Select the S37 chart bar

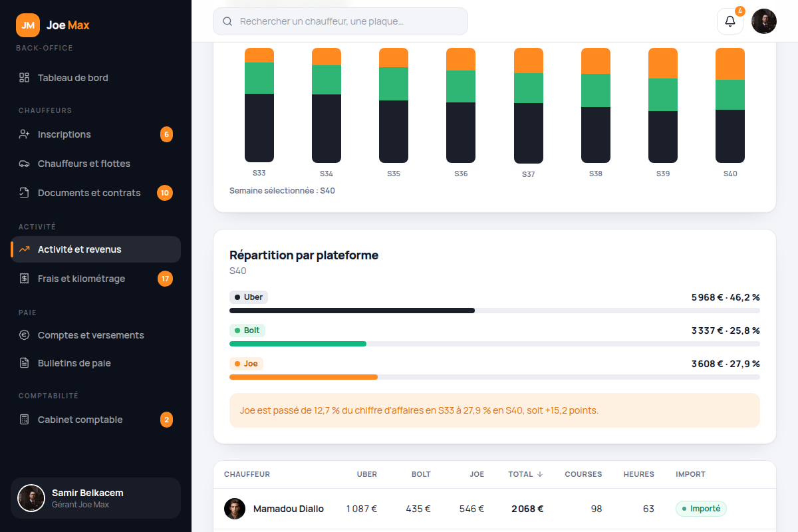point(529,106)
